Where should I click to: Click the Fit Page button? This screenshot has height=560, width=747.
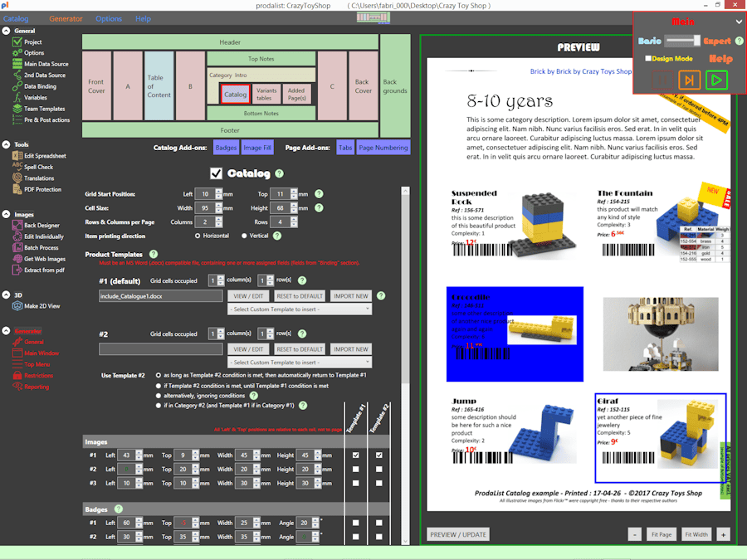point(662,534)
